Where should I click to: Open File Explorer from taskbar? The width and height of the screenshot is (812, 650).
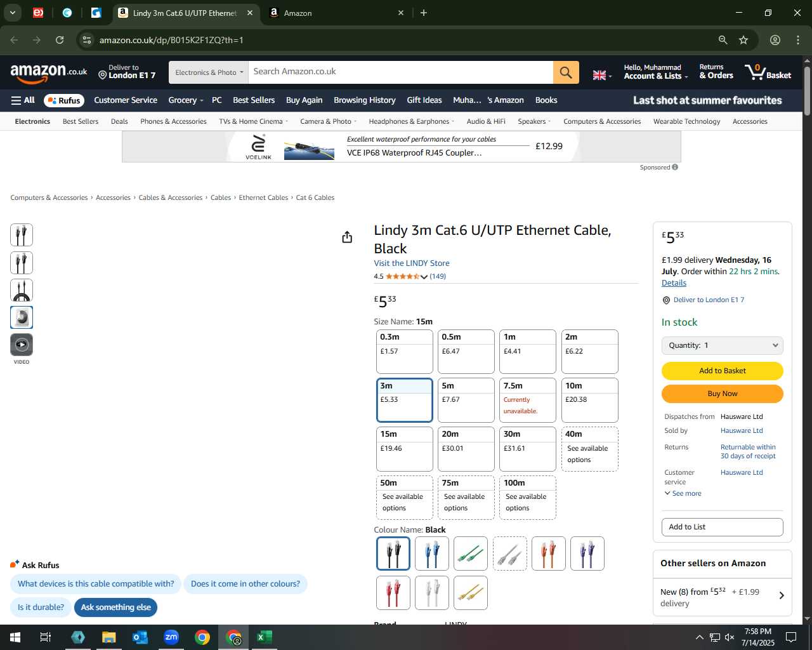[109, 637]
